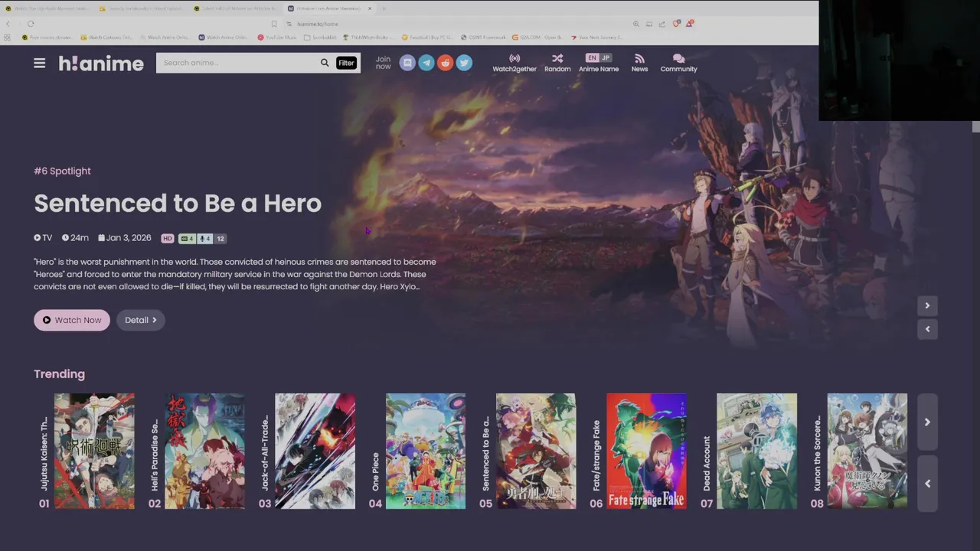Viewport: 980px width, 551px height.
Task: Click the HD quality badge
Action: click(x=168, y=239)
